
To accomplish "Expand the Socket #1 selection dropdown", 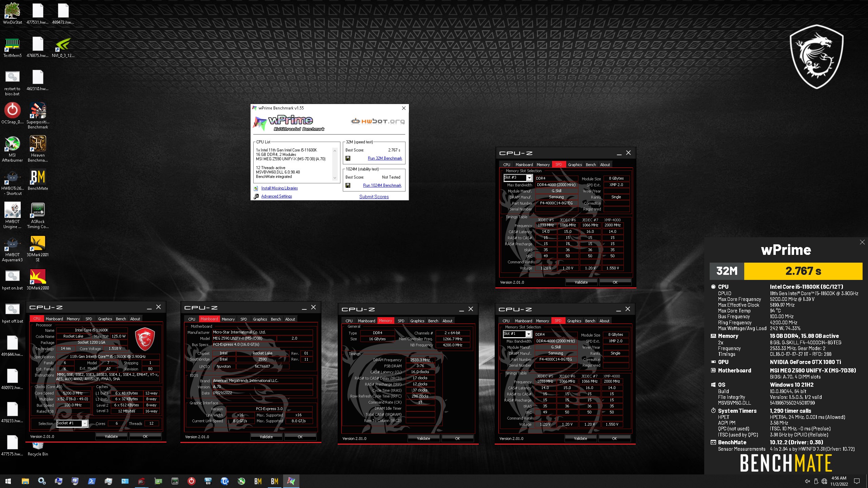I will [85, 424].
